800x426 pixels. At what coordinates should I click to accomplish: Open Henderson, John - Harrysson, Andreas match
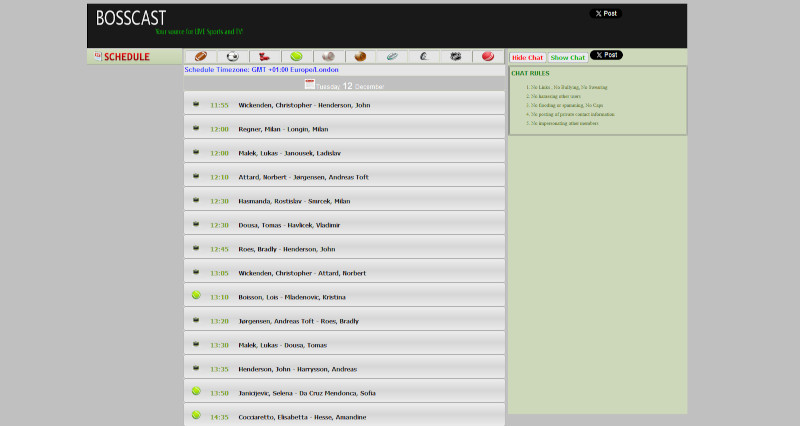[297, 369]
